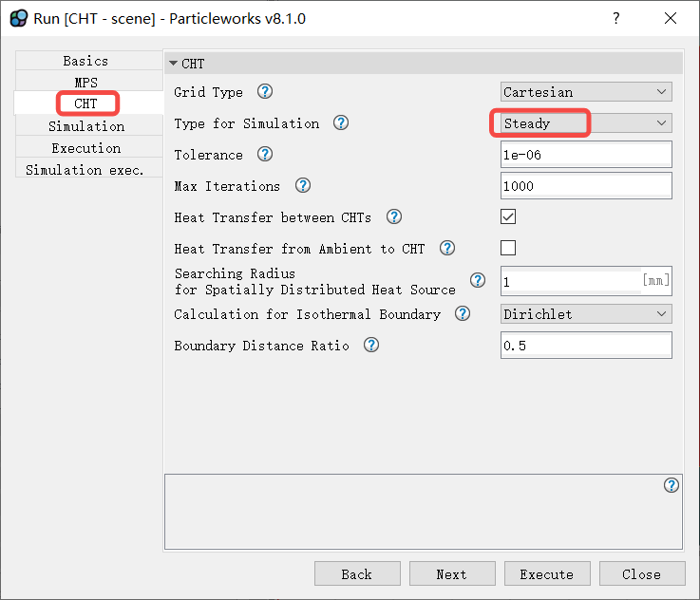700x600 pixels.
Task: Open the Dirichlet isothermal boundary dropdown
Action: point(586,314)
